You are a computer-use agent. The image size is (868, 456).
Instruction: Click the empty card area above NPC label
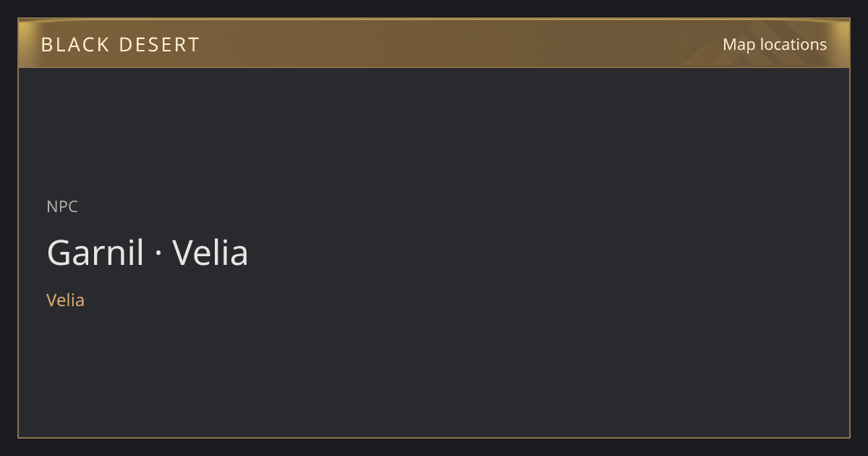click(434, 130)
